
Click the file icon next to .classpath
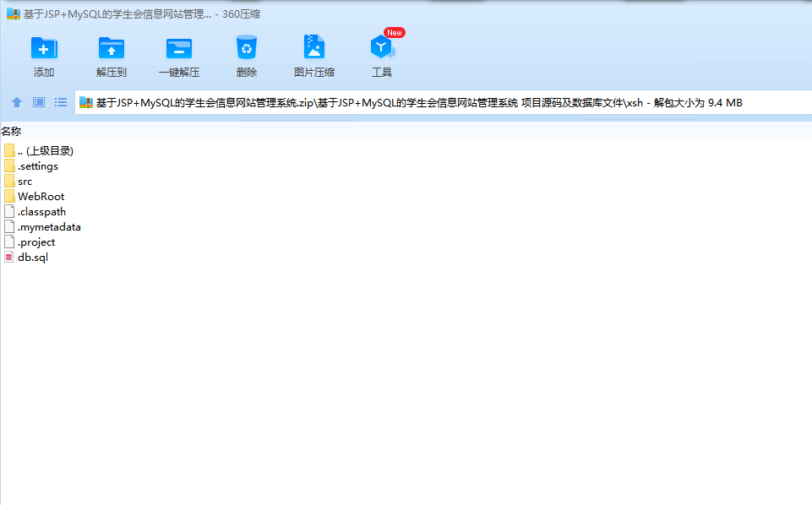click(x=9, y=212)
